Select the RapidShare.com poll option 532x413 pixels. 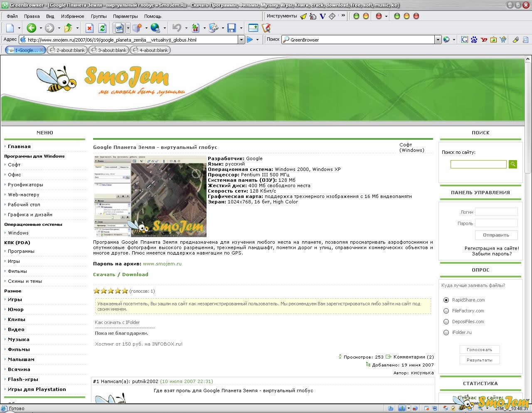point(446,300)
